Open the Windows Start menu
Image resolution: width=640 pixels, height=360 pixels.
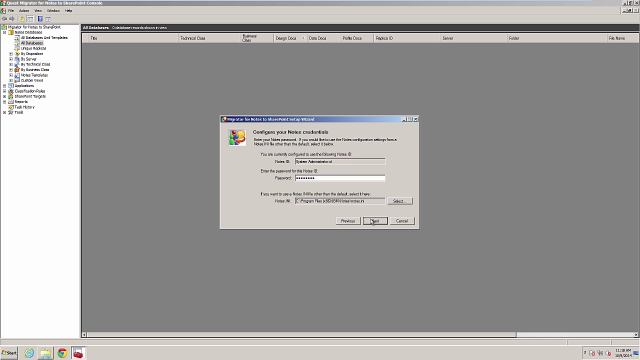pyautogui.click(x=9, y=353)
